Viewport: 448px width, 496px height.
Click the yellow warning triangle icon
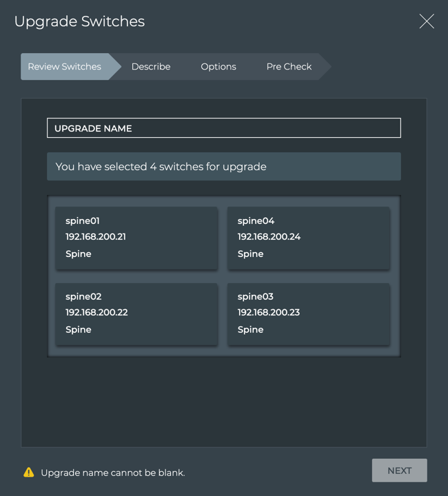tap(29, 473)
